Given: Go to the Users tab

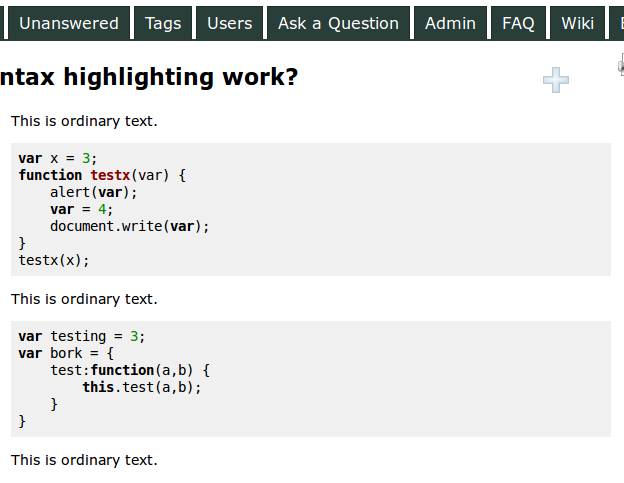Looking at the screenshot, I should [230, 23].
